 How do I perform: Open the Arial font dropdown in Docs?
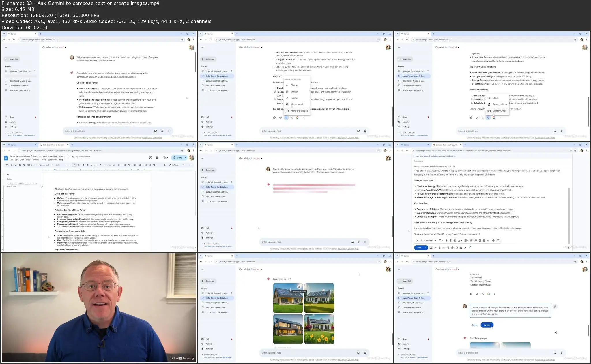tap(61, 165)
